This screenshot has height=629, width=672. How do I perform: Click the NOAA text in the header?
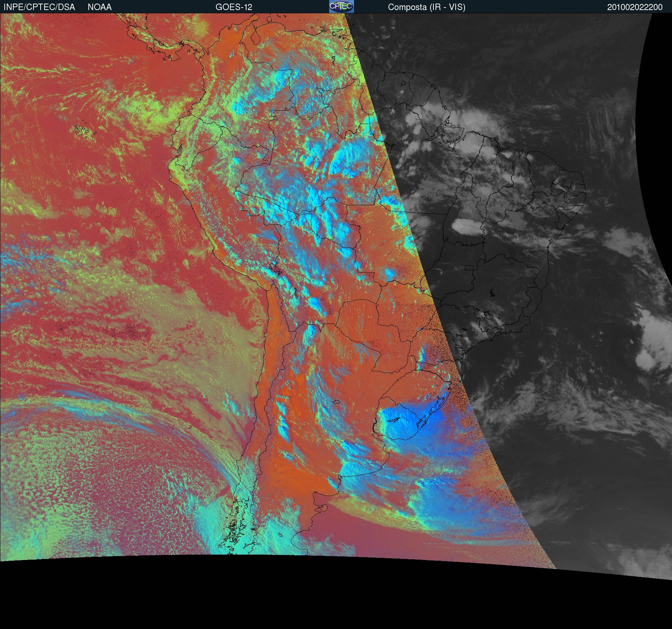point(100,7)
